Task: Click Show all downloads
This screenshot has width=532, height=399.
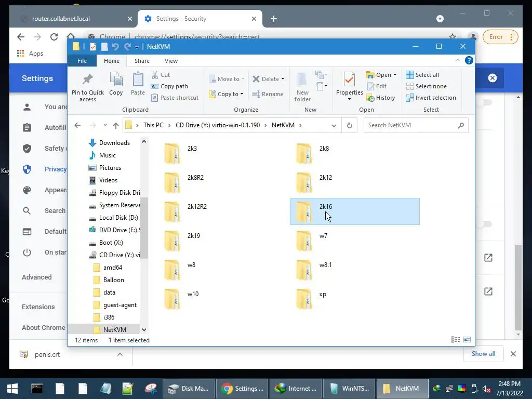Action: (x=483, y=353)
